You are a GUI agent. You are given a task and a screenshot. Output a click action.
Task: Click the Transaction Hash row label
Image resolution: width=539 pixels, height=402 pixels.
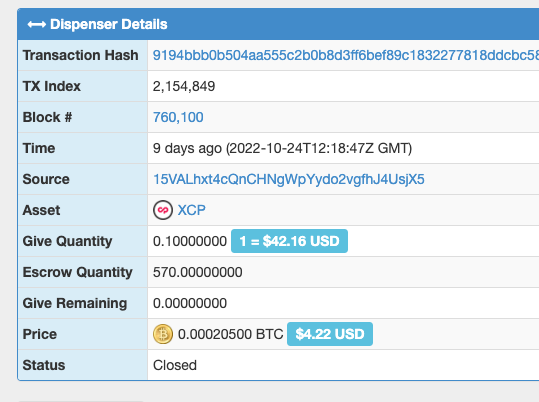pos(80,55)
